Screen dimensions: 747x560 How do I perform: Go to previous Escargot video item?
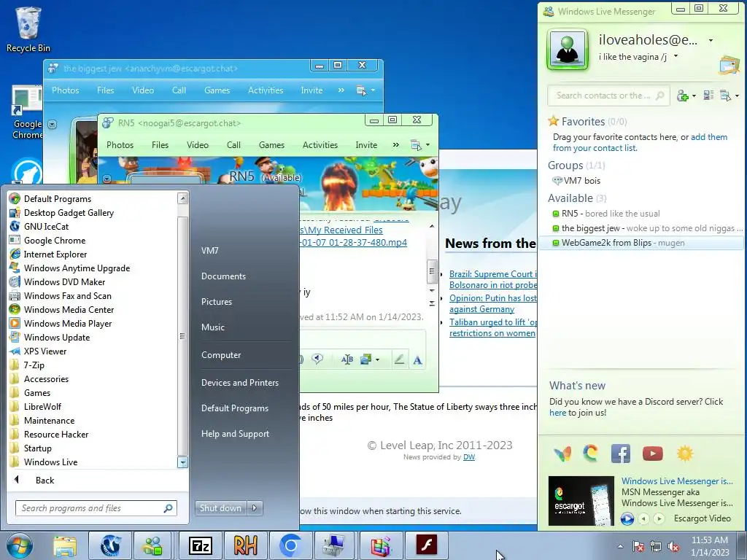pyautogui.click(x=643, y=518)
